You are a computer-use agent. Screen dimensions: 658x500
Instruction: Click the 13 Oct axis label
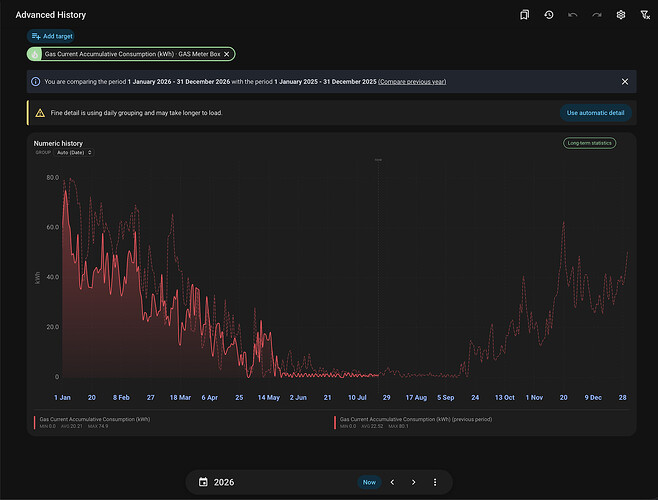[x=504, y=397]
